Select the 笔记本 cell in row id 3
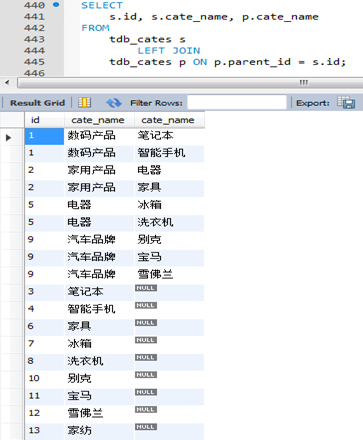Image resolution: width=363 pixels, height=440 pixels. coord(99,292)
